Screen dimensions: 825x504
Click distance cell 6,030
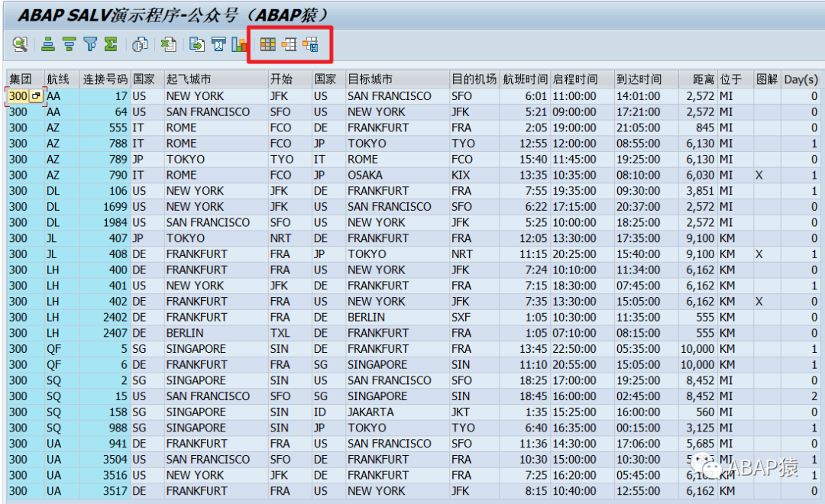coord(697,175)
